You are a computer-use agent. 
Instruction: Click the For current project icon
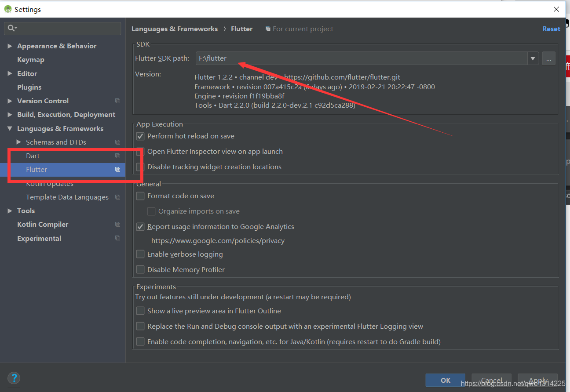pyautogui.click(x=268, y=29)
